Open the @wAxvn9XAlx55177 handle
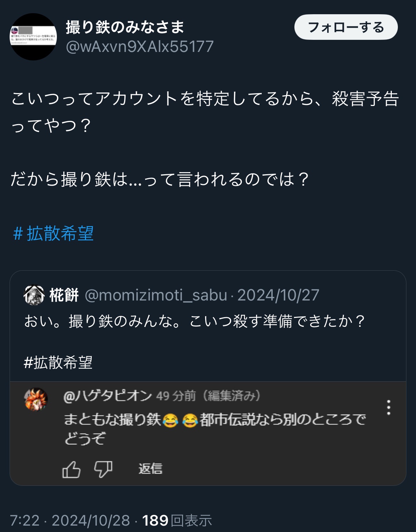 140,47
